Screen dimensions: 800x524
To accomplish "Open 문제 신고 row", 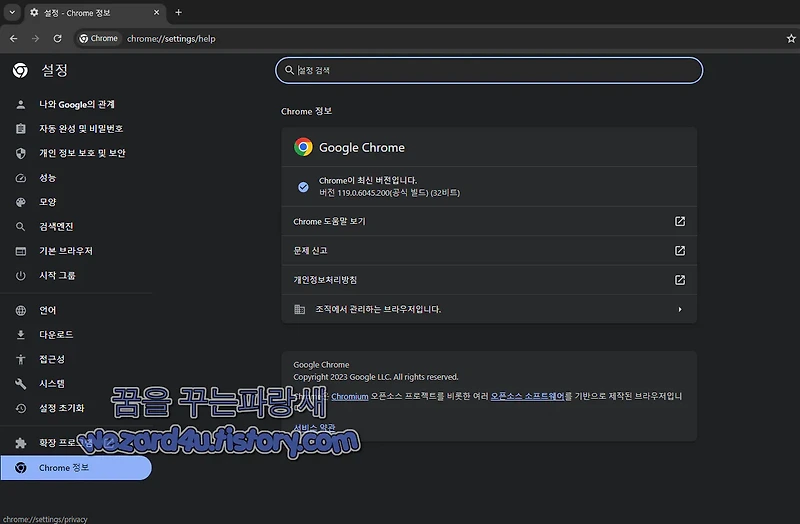I will pyautogui.click(x=489, y=251).
